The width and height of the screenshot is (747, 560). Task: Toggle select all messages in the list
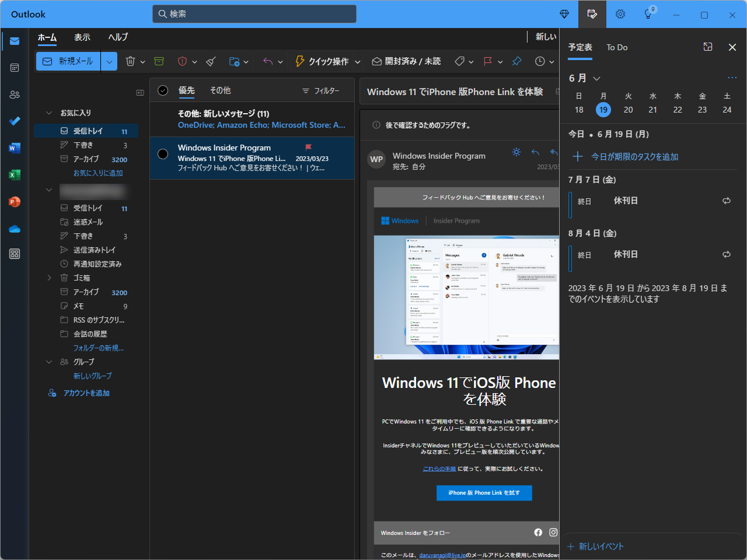pyautogui.click(x=162, y=90)
